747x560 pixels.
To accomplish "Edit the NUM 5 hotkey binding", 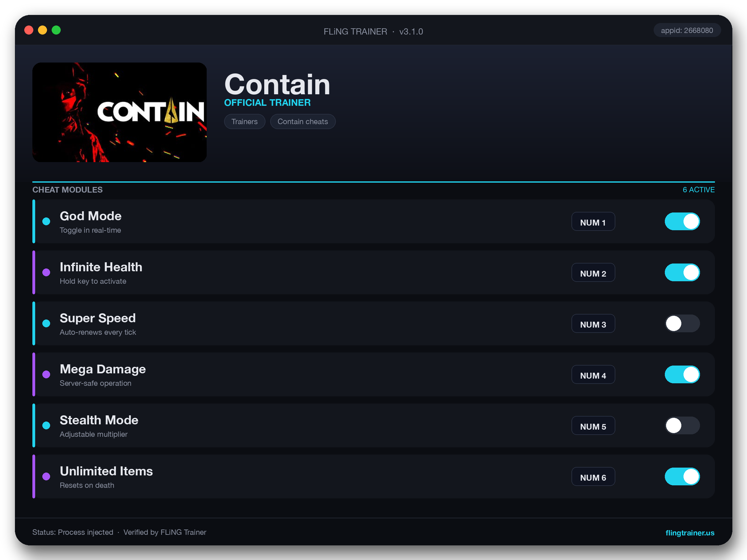I will click(x=593, y=425).
